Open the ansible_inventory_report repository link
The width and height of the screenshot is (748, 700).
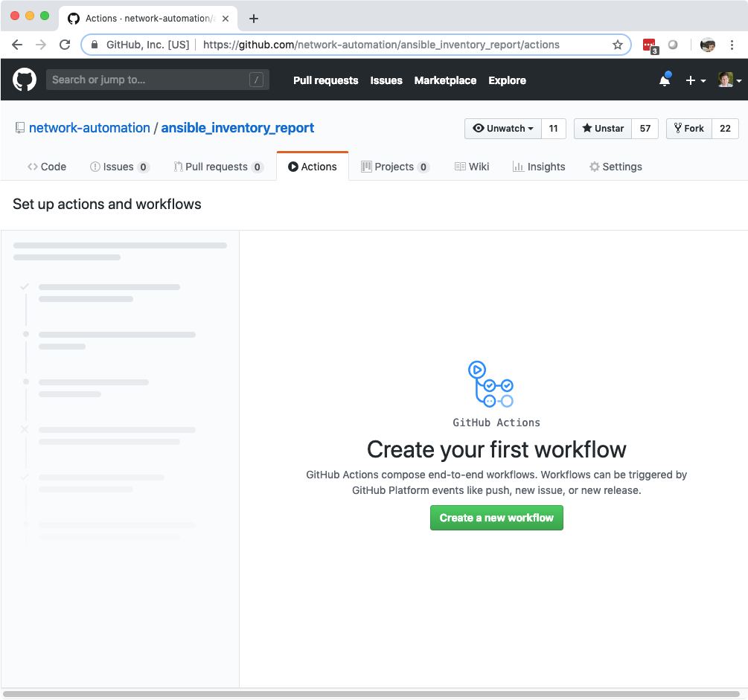(x=237, y=128)
